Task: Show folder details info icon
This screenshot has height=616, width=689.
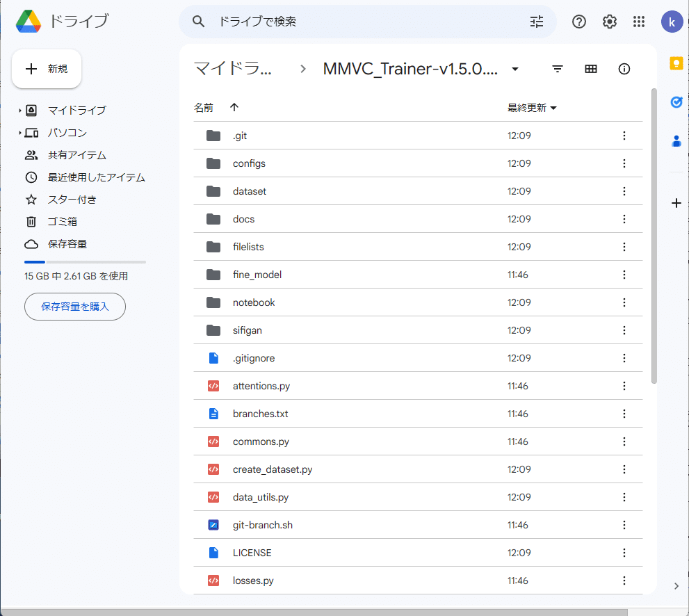Action: tap(624, 69)
